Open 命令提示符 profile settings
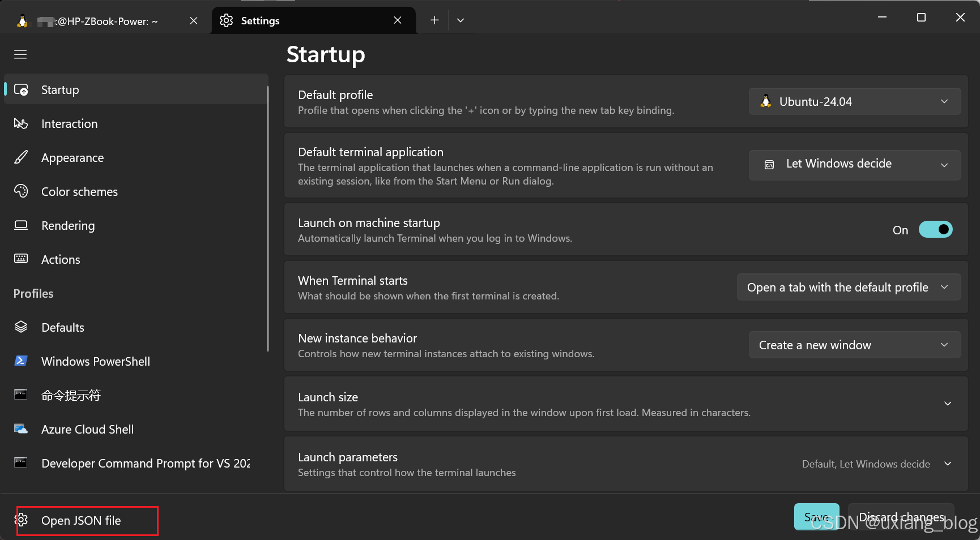 point(136,395)
